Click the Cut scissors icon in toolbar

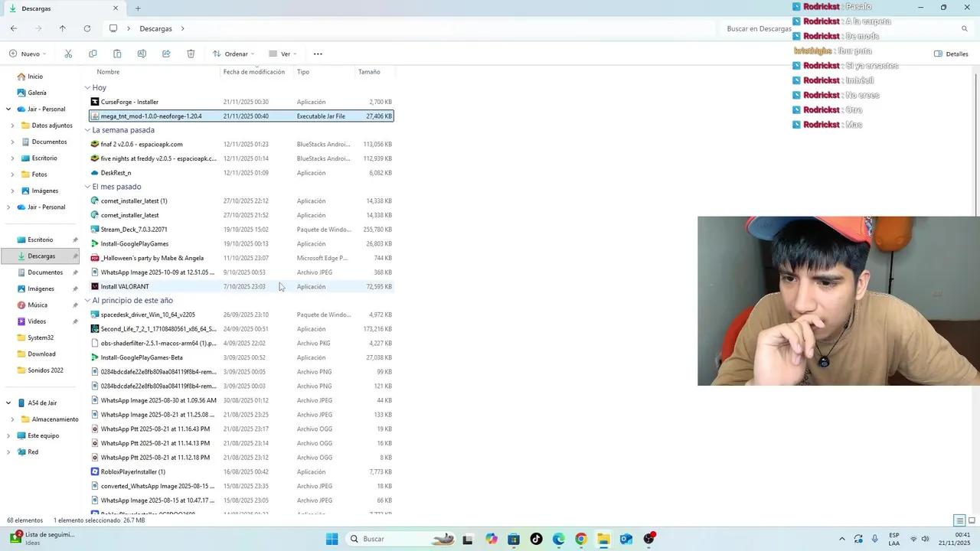[x=68, y=54]
